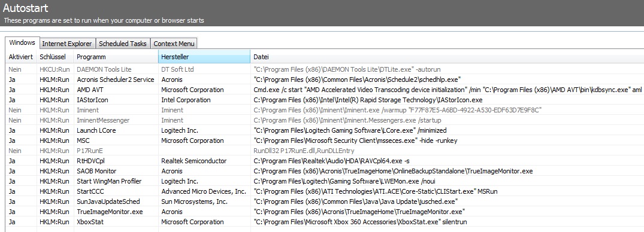Open the Internet Explorer tab
The image size is (644, 232).
click(x=68, y=44)
